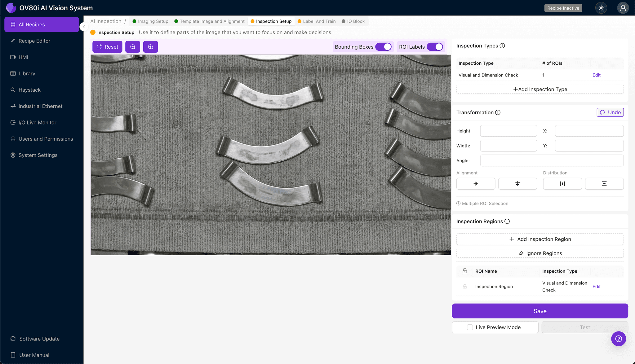This screenshot has width=635, height=364.
Task: Open Recipe Editor in the sidebar
Action: [34, 41]
